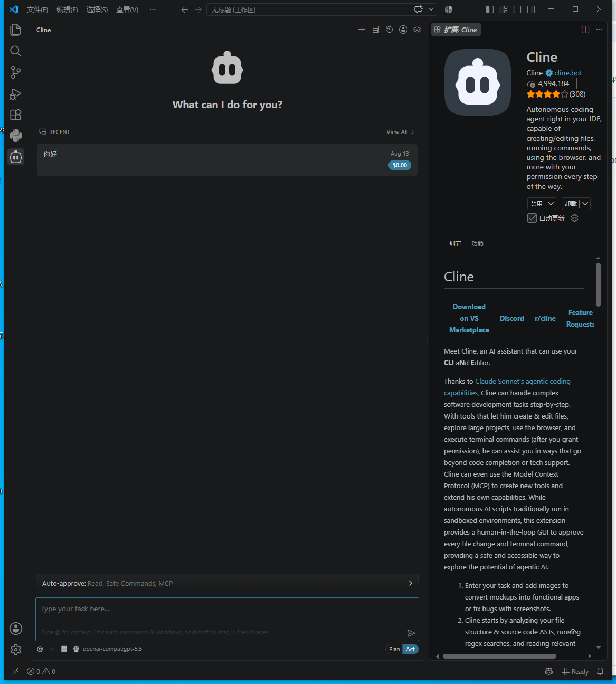This screenshot has height=684, width=616.
Task: Open the 卸载 dropdown arrow
Action: [x=585, y=204]
